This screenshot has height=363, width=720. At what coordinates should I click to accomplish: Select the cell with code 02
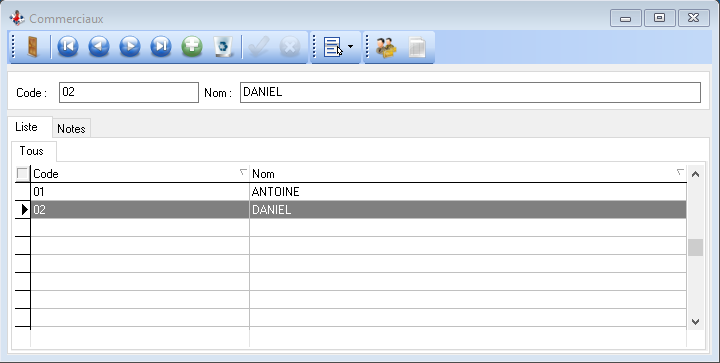(x=140, y=210)
